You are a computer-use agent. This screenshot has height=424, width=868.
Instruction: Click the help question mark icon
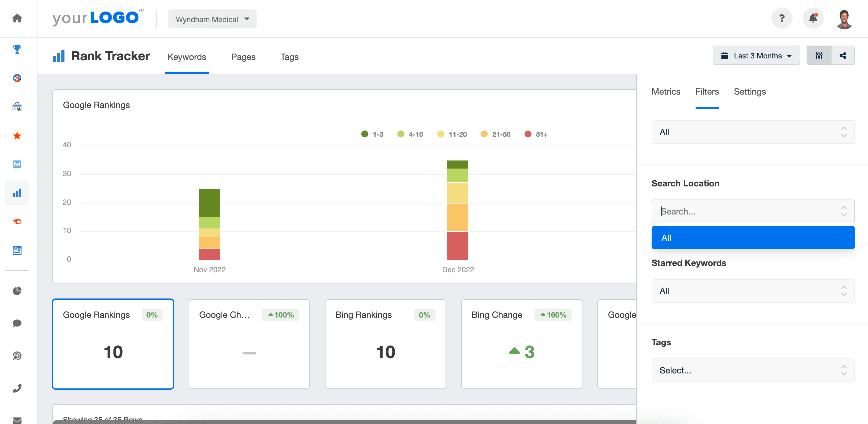[x=781, y=18]
